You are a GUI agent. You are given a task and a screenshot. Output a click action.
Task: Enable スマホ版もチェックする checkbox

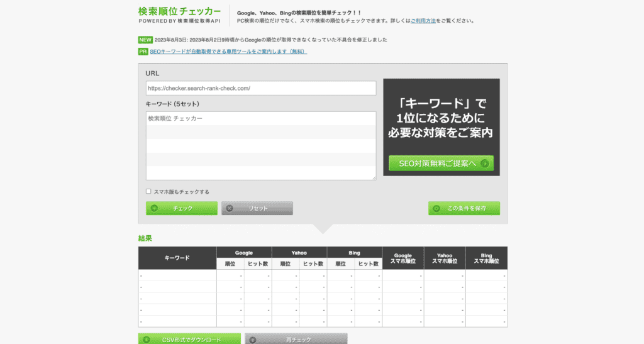[148, 191]
